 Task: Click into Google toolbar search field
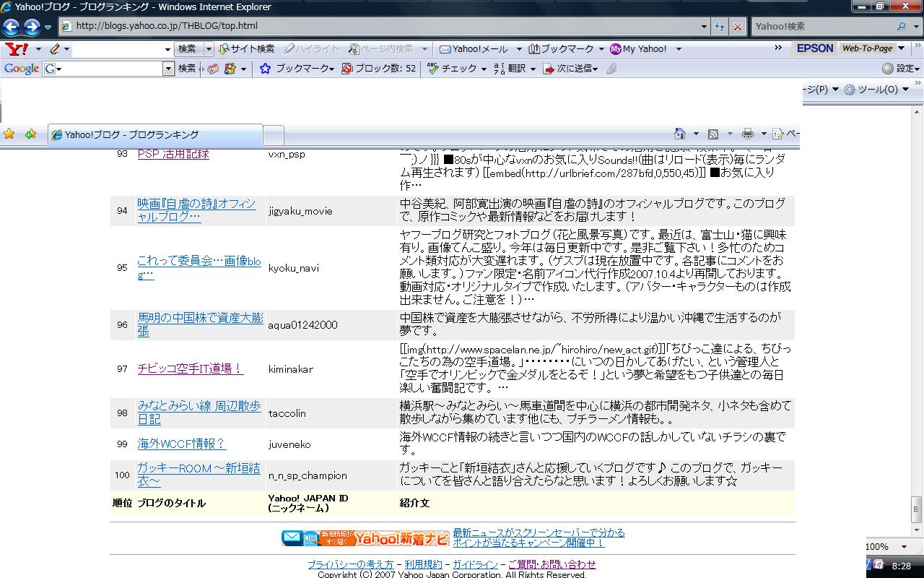click(108, 68)
